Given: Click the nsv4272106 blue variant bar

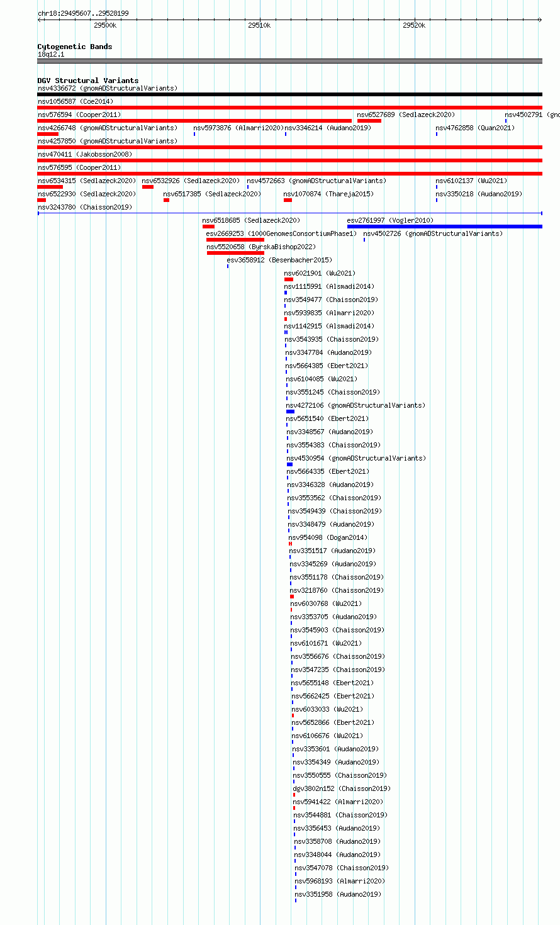Looking at the screenshot, I should [x=290, y=412].
